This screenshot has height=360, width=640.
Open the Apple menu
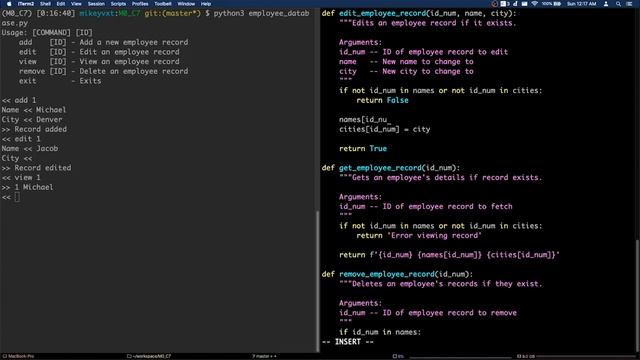(x=9, y=4)
